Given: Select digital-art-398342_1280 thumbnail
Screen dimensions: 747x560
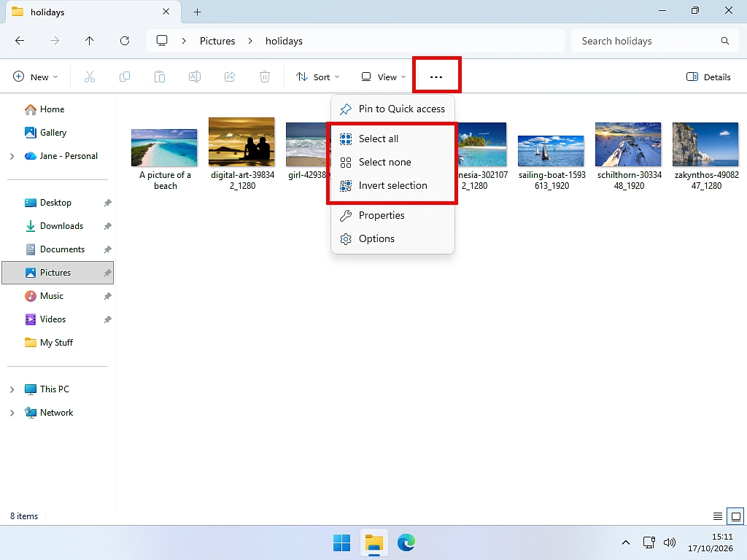Looking at the screenshot, I should [x=242, y=142].
